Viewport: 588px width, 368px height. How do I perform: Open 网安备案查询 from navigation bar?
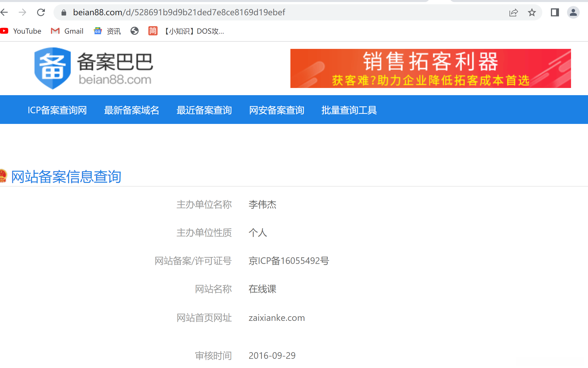(277, 110)
